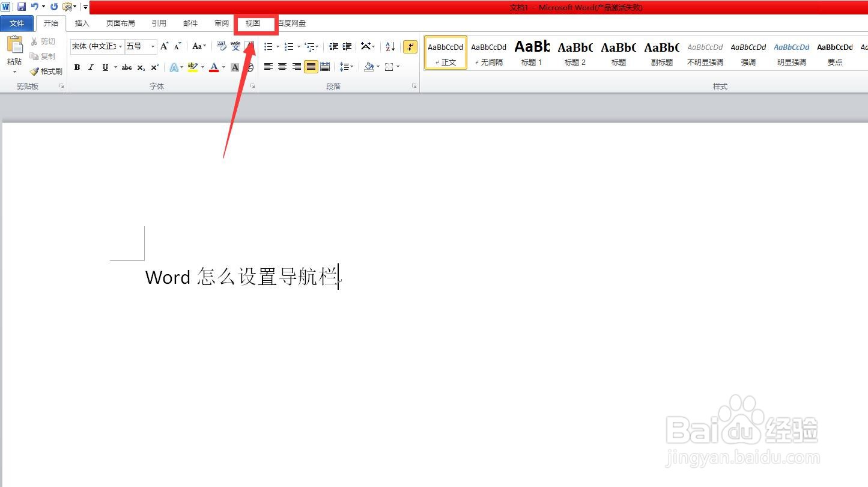The image size is (868, 487).
Task: Click the Redo/Repeat icon
Action: coord(54,7)
